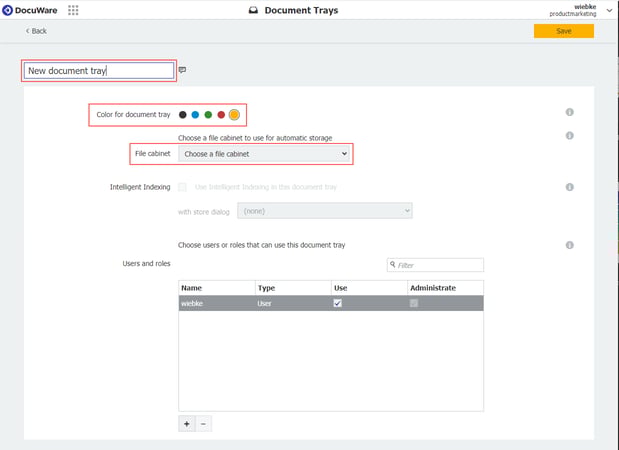Uncheck the Use checkbox for wiebke
The height and width of the screenshot is (450, 619).
(x=337, y=304)
